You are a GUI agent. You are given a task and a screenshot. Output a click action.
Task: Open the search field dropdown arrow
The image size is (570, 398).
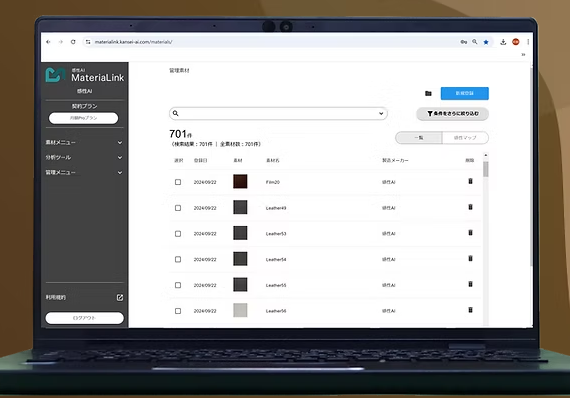point(381,113)
